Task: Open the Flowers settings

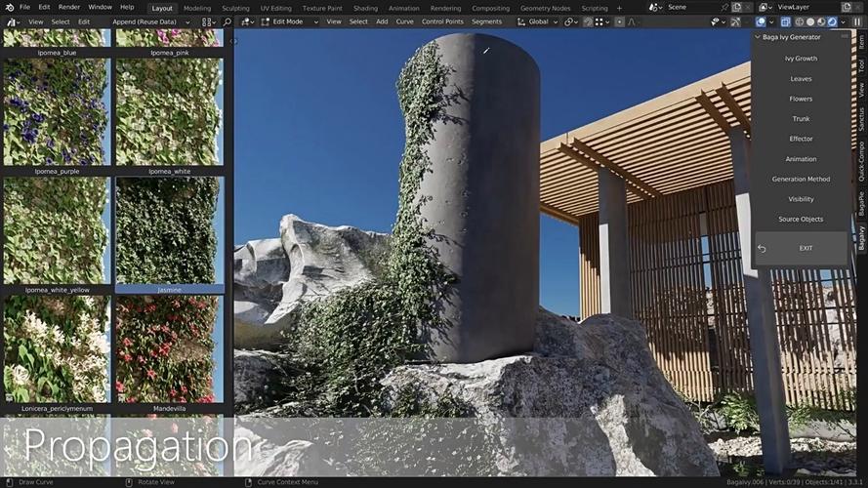Action: point(801,99)
